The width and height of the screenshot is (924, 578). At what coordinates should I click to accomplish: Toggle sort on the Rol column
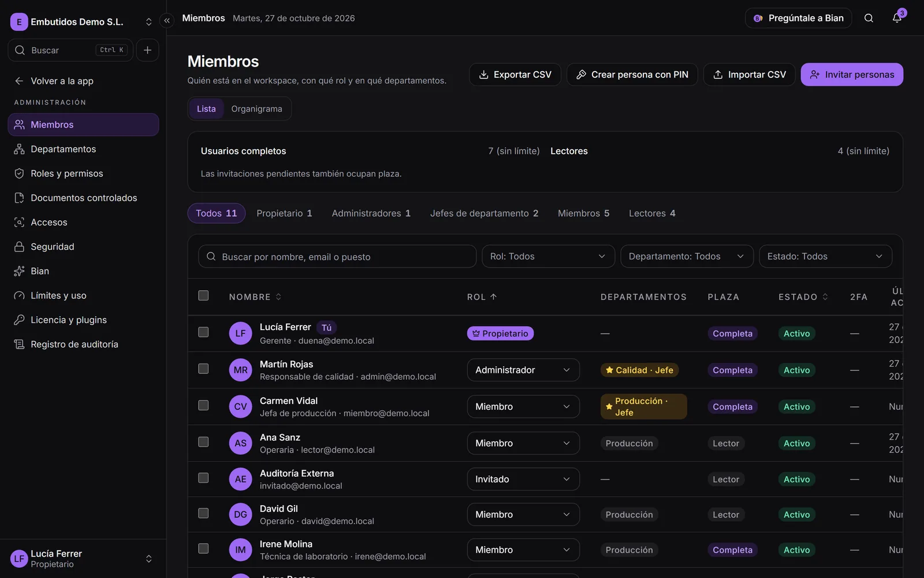click(482, 297)
